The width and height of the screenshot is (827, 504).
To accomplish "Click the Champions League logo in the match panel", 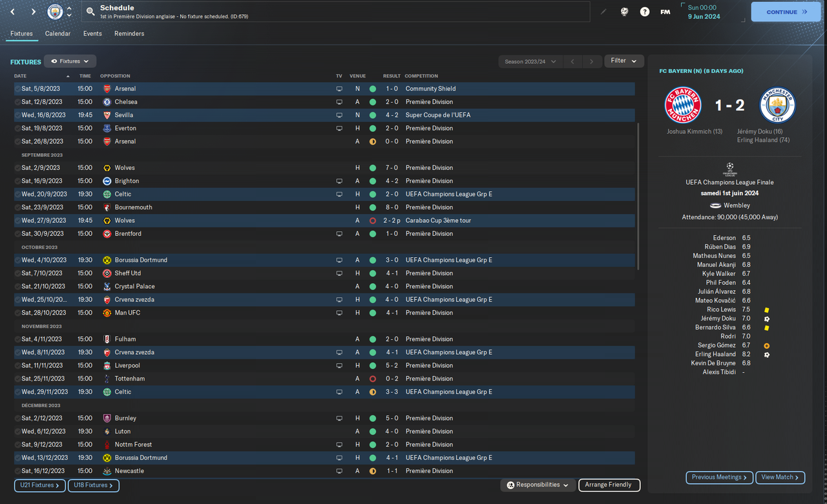I will (x=730, y=169).
